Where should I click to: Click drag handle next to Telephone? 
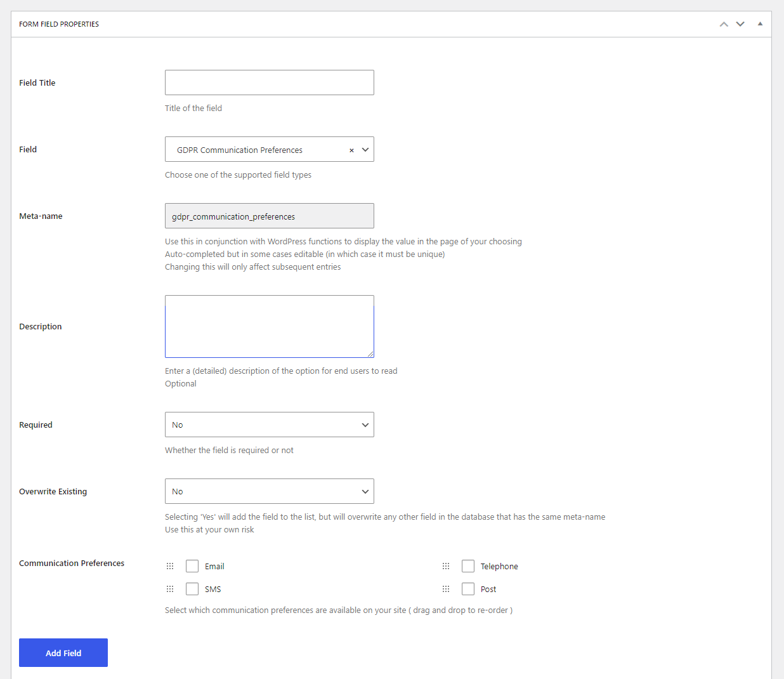446,566
